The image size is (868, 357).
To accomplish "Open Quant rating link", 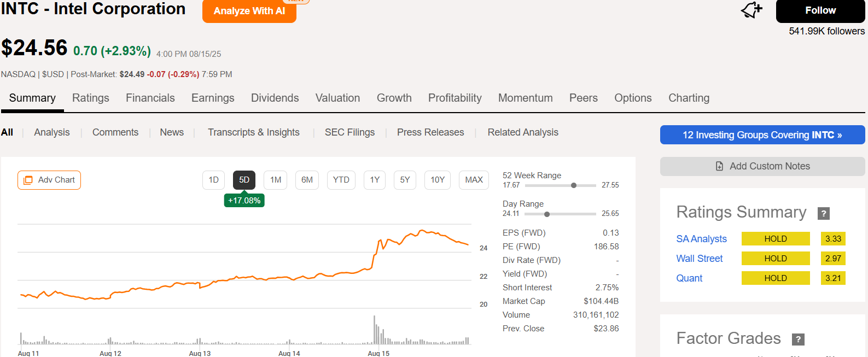I will pyautogui.click(x=689, y=278).
